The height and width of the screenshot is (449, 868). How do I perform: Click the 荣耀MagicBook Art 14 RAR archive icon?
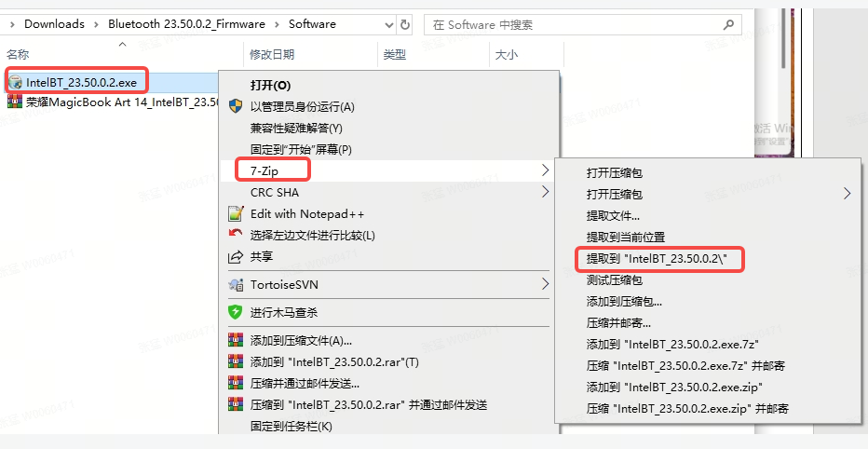(16, 102)
